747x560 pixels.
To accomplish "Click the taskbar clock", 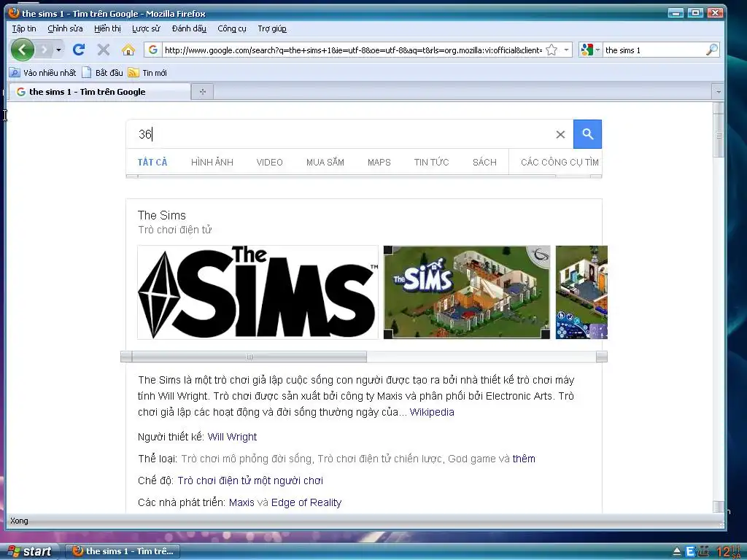I will [729, 552].
